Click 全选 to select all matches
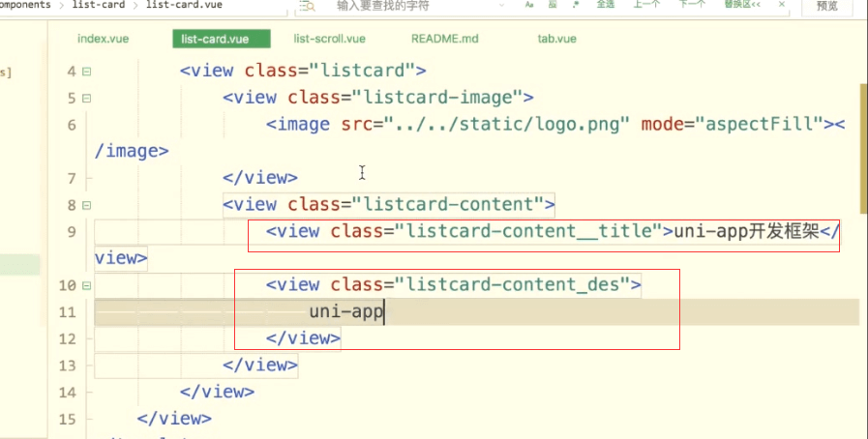This screenshot has height=439, width=868. coord(606,5)
